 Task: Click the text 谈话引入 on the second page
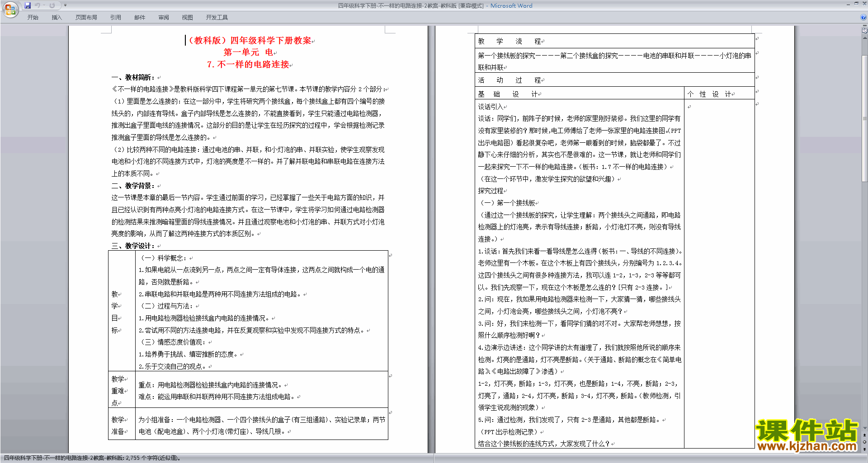491,107
